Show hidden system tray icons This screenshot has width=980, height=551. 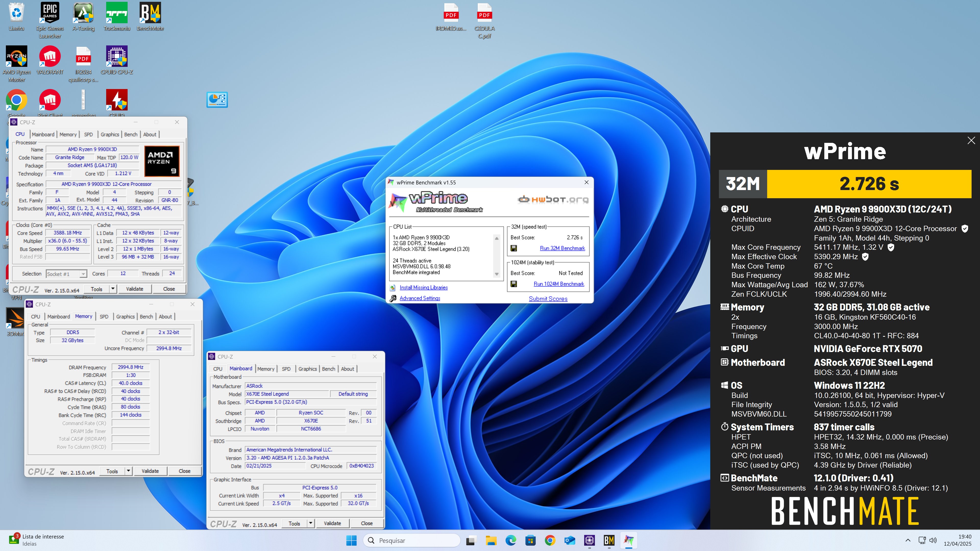(908, 540)
